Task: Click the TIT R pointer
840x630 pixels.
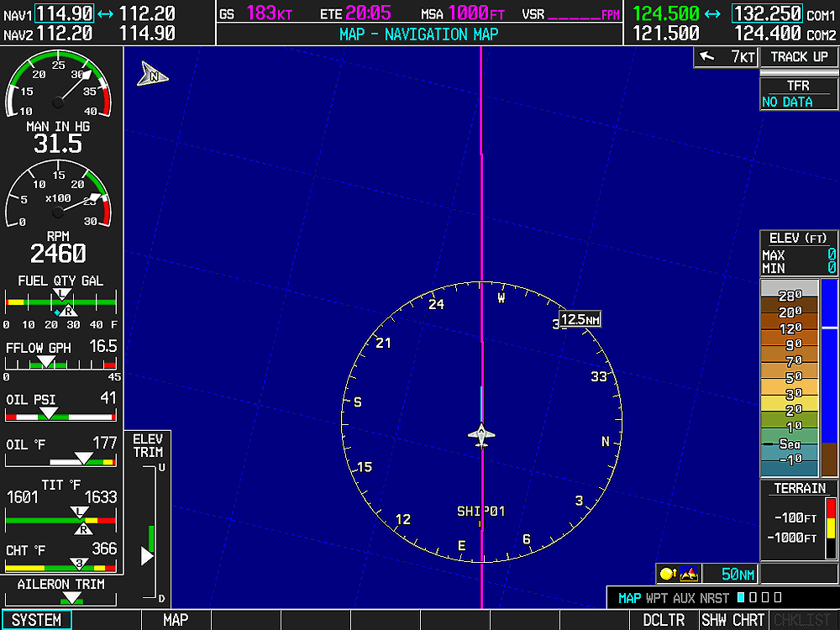Action: (83, 529)
